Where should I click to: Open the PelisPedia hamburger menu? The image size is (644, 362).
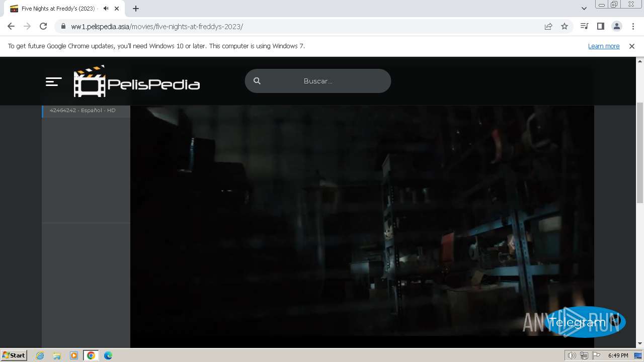pyautogui.click(x=53, y=81)
